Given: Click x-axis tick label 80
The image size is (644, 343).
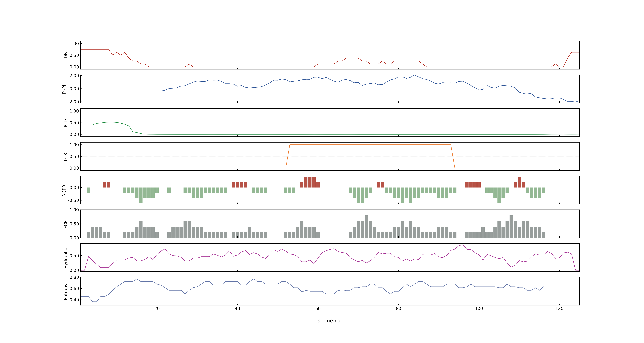Looking at the screenshot, I should [x=398, y=309].
